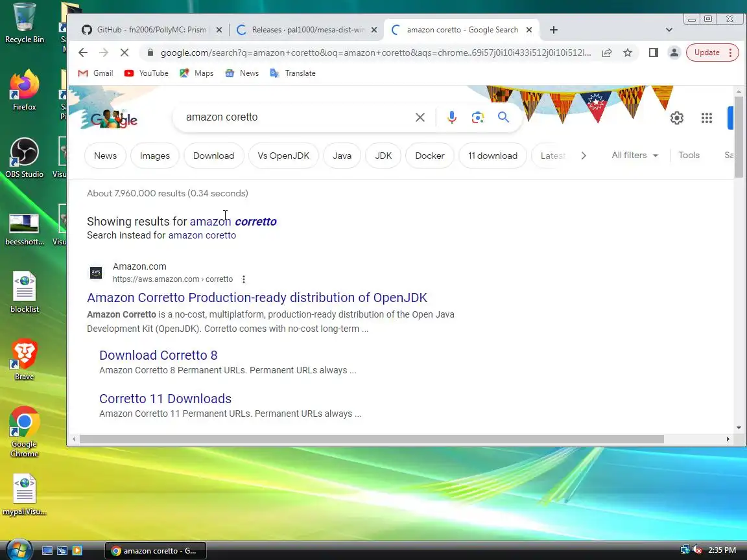Search by image with the Lens icon
This screenshot has height=560, width=747.
coord(477,117)
